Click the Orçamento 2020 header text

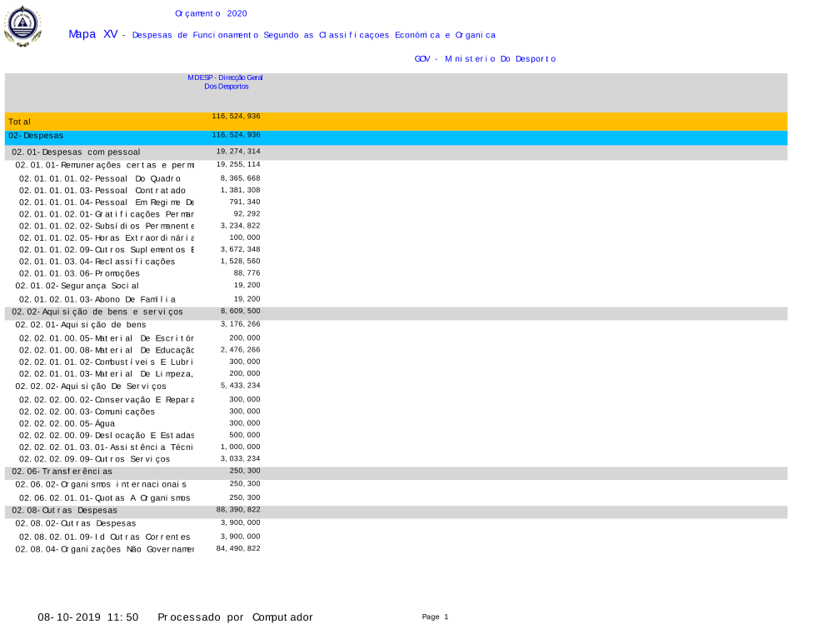(211, 13)
